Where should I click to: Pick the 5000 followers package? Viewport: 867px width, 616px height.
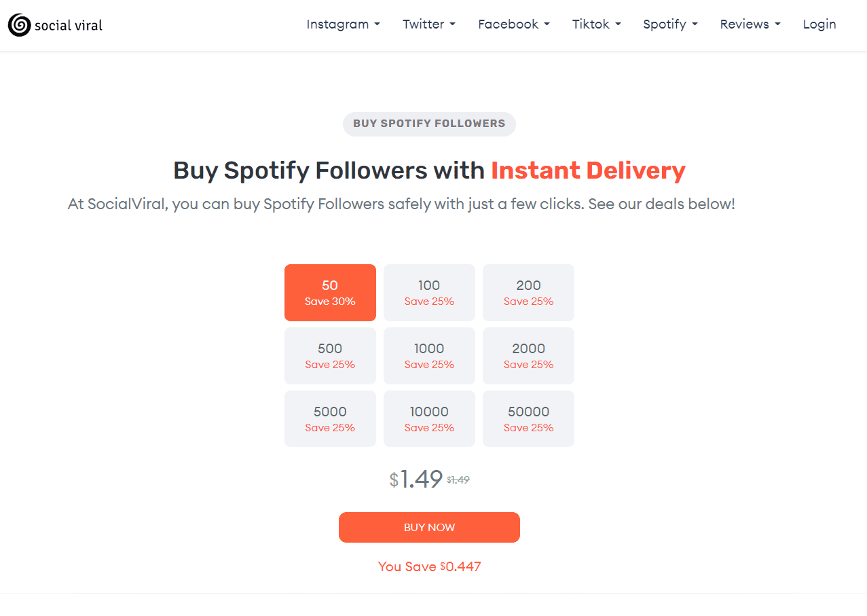click(330, 418)
